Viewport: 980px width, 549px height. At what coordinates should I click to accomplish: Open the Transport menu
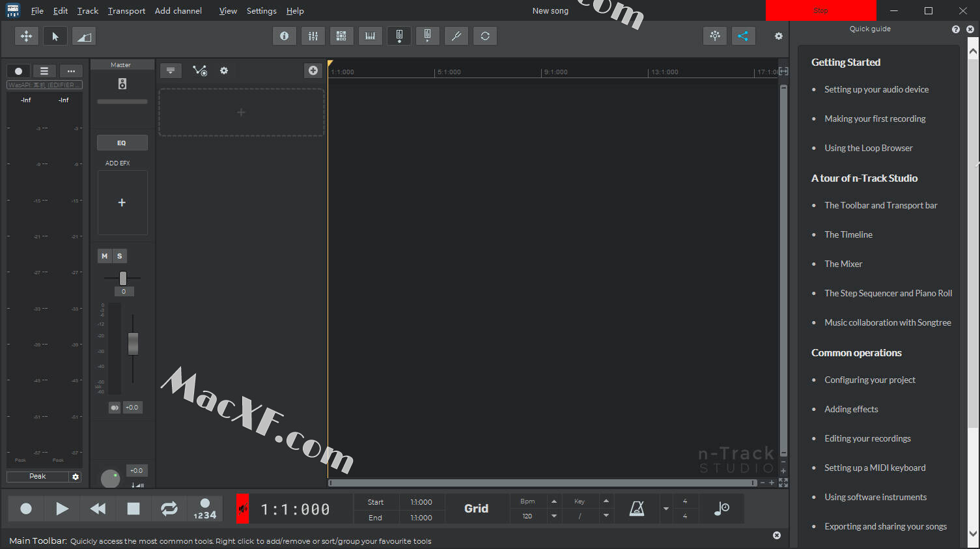point(126,11)
